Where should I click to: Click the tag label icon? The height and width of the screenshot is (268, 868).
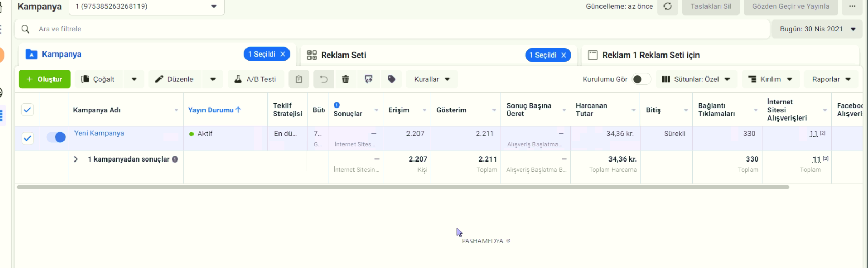[391, 79]
